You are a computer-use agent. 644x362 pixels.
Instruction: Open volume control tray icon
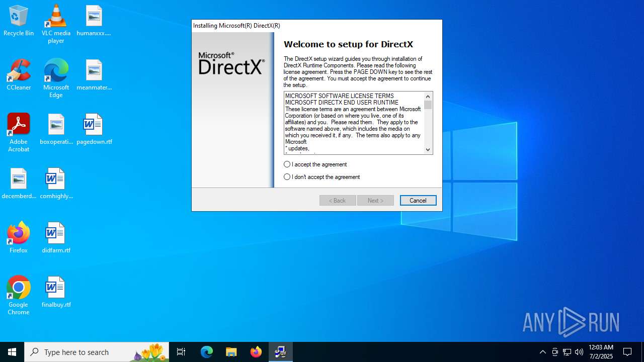579,352
